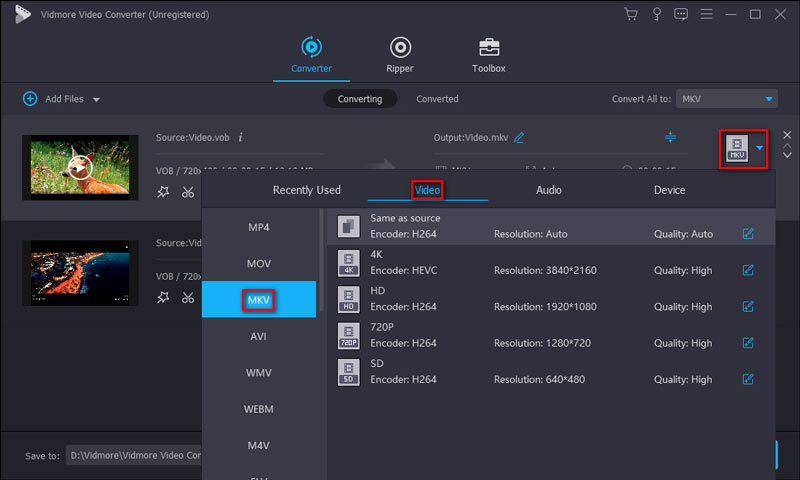
Task: Show the Converted files list
Action: [x=437, y=99]
